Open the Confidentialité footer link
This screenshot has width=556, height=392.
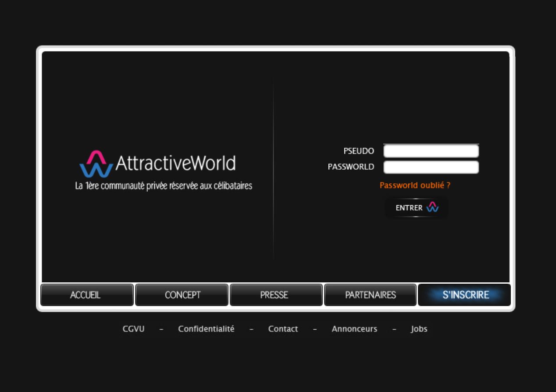206,329
